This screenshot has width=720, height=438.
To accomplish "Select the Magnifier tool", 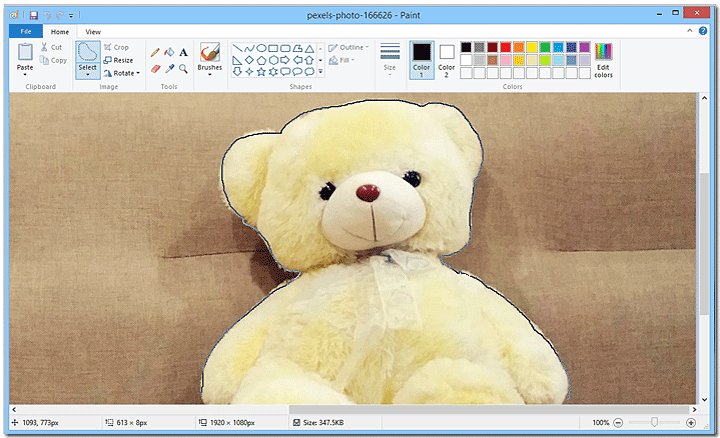I will tap(183, 68).
